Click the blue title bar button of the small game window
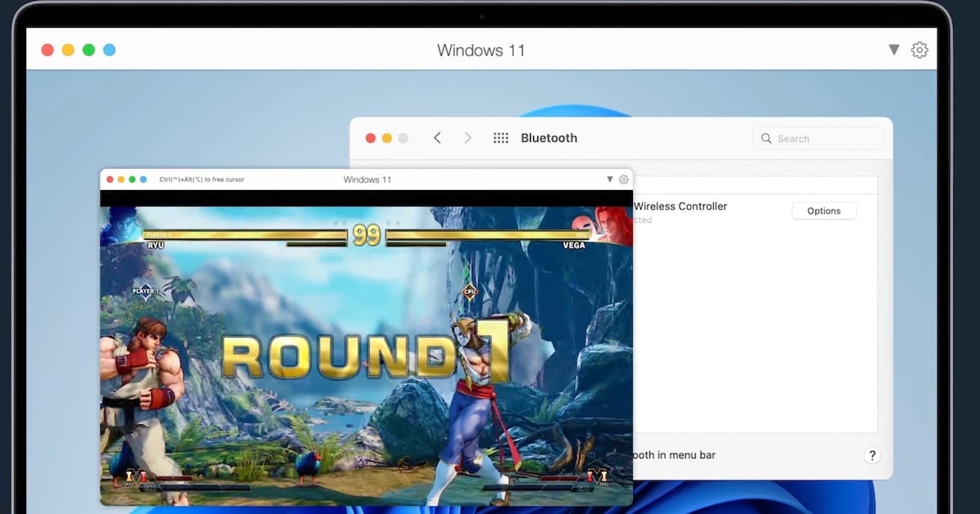This screenshot has width=980, height=514. pyautogui.click(x=144, y=179)
